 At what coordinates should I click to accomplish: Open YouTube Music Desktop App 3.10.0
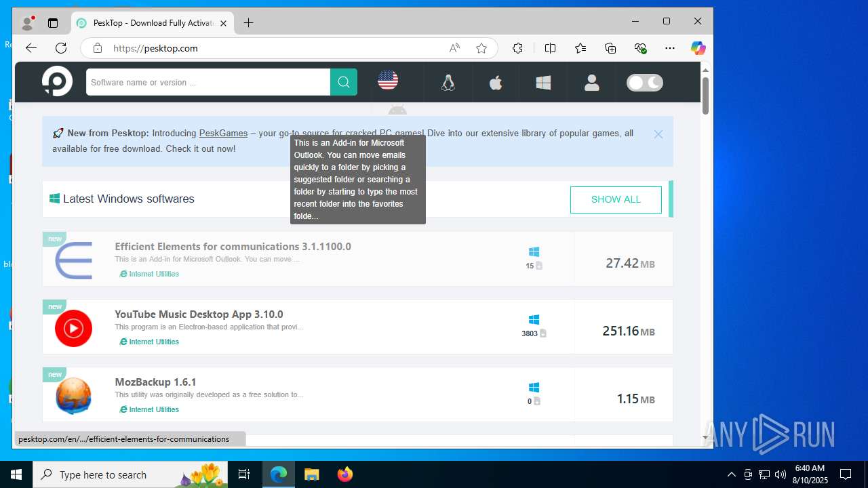pos(199,314)
